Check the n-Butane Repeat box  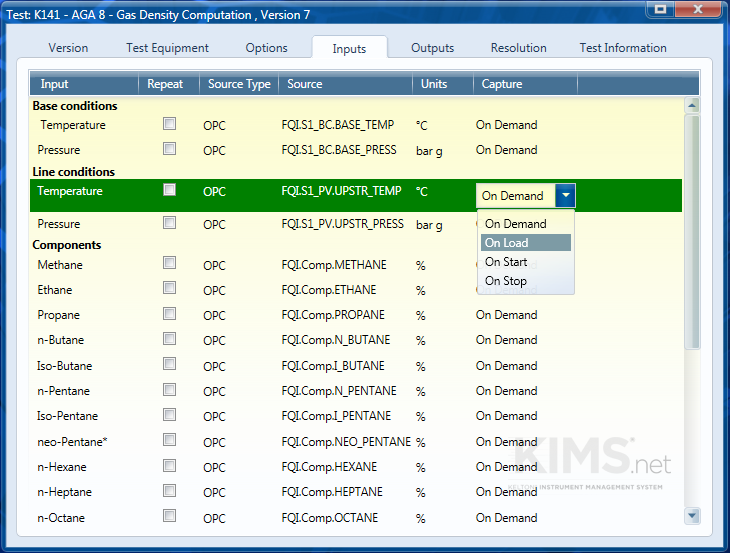169,338
